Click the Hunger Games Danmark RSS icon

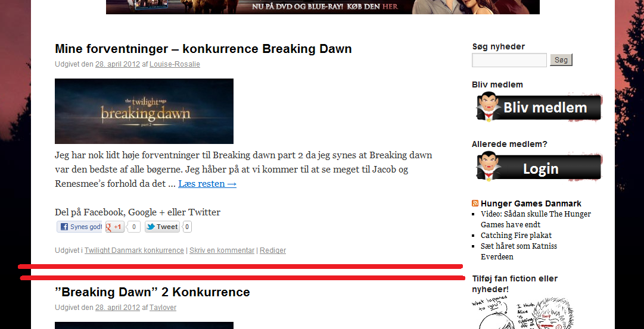tap(475, 203)
